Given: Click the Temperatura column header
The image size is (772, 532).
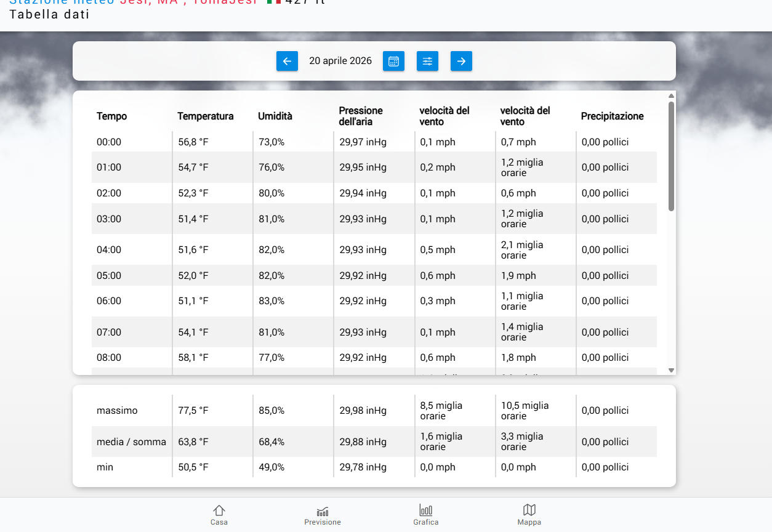Looking at the screenshot, I should tap(205, 116).
